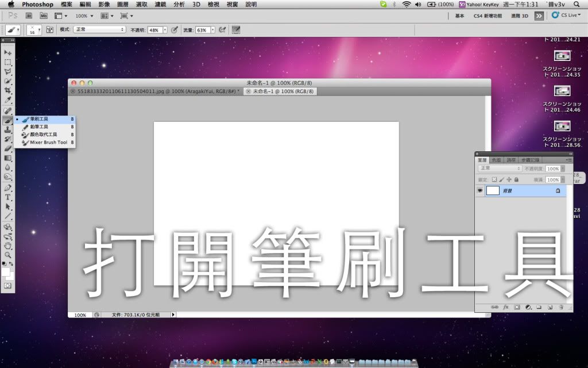Click the 背景 layer thumbnail
588x368 pixels.
point(493,190)
